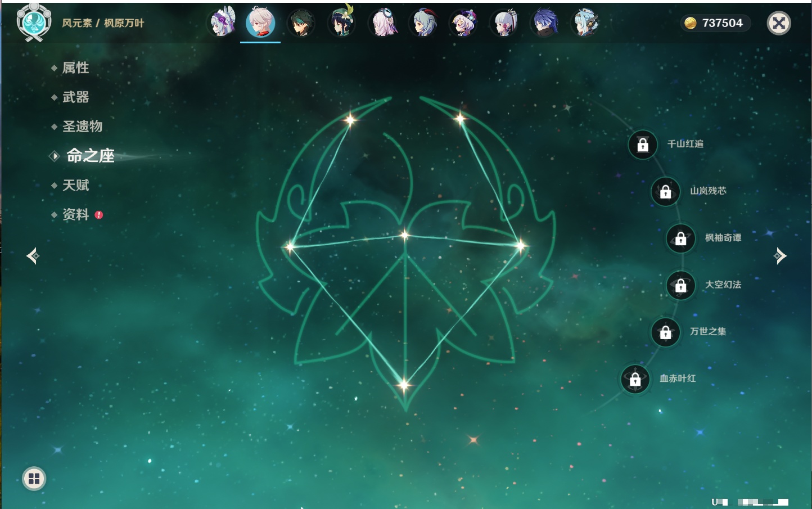
Task: Select the 大空幻法 lock icon
Action: (681, 285)
